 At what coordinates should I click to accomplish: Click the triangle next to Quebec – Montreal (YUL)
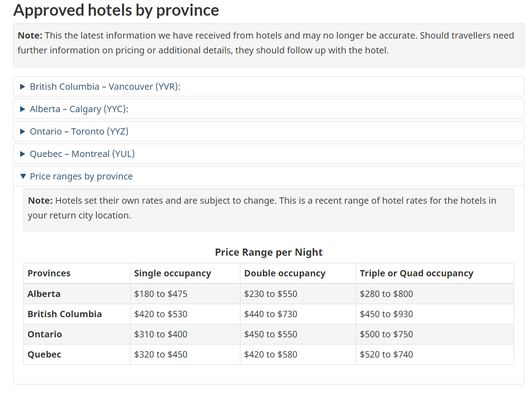[x=23, y=154]
